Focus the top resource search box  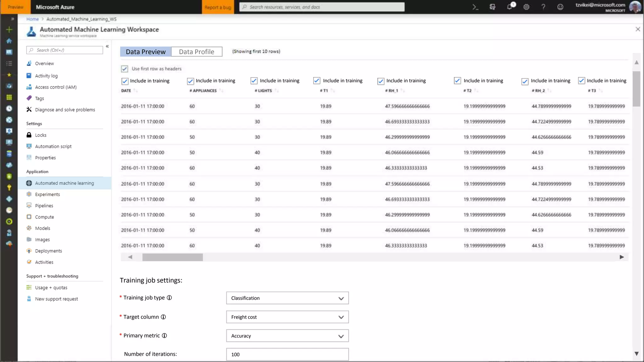click(322, 7)
